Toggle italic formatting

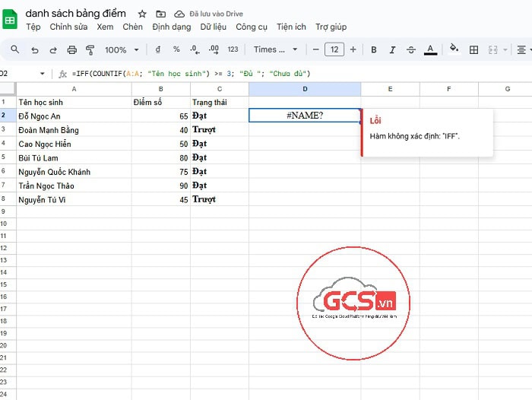click(392, 50)
